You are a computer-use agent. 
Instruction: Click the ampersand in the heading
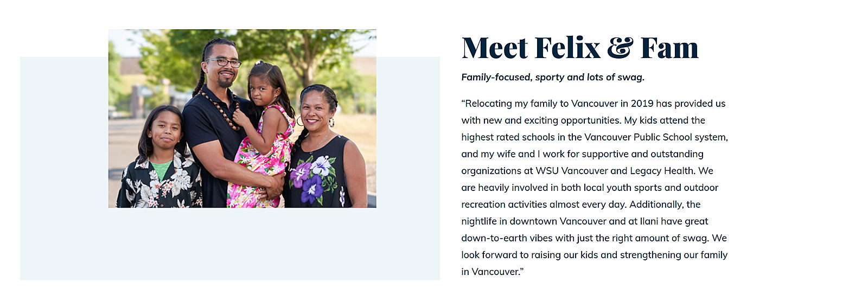(x=620, y=48)
